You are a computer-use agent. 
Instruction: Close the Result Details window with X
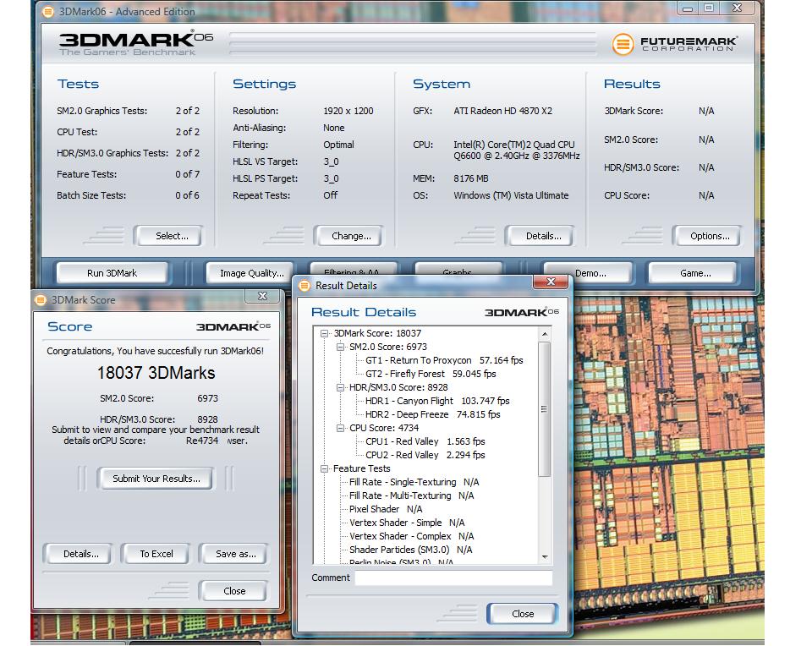pyautogui.click(x=551, y=282)
